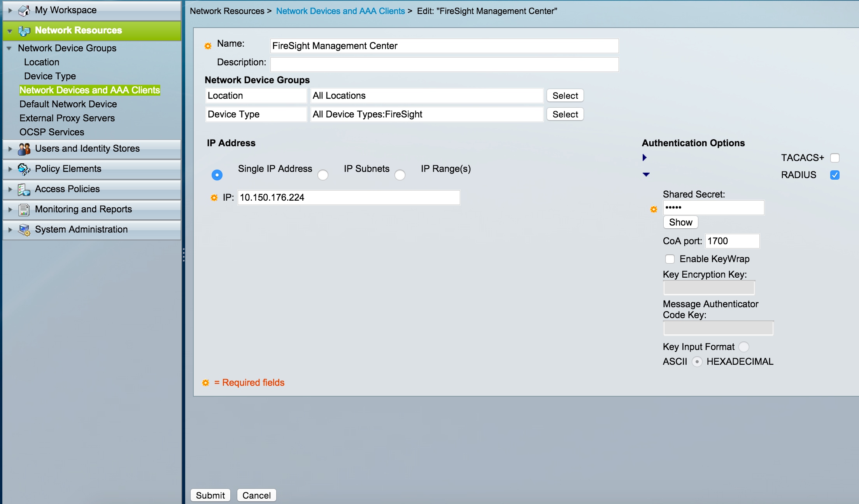Viewport: 859px width, 504px height.
Task: Select the Single IP Address radio button
Action: tap(217, 175)
